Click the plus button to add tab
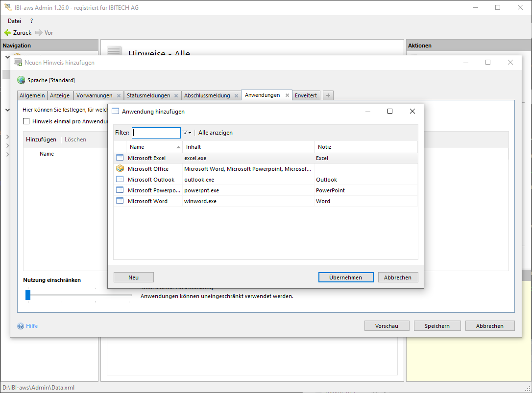532x393 pixels. tap(328, 95)
